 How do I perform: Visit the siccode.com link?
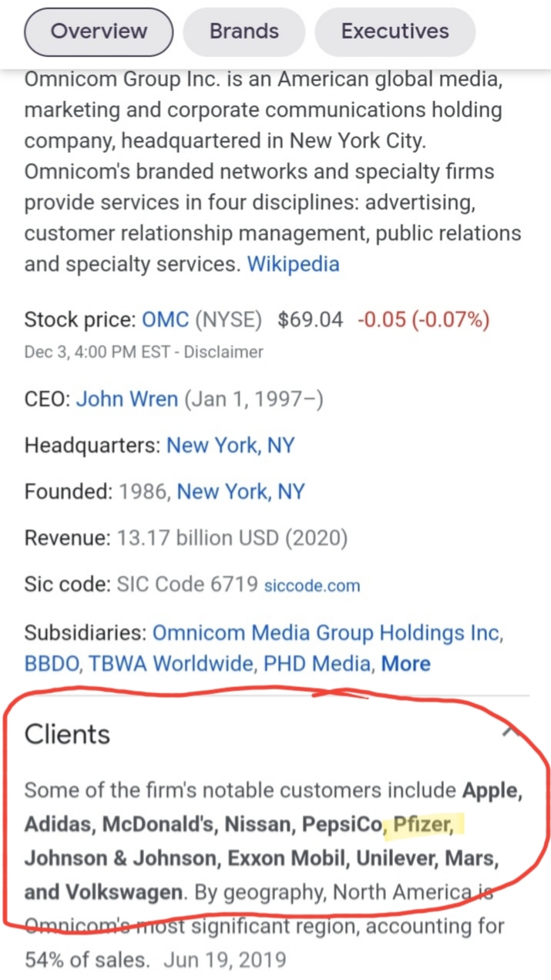311,585
